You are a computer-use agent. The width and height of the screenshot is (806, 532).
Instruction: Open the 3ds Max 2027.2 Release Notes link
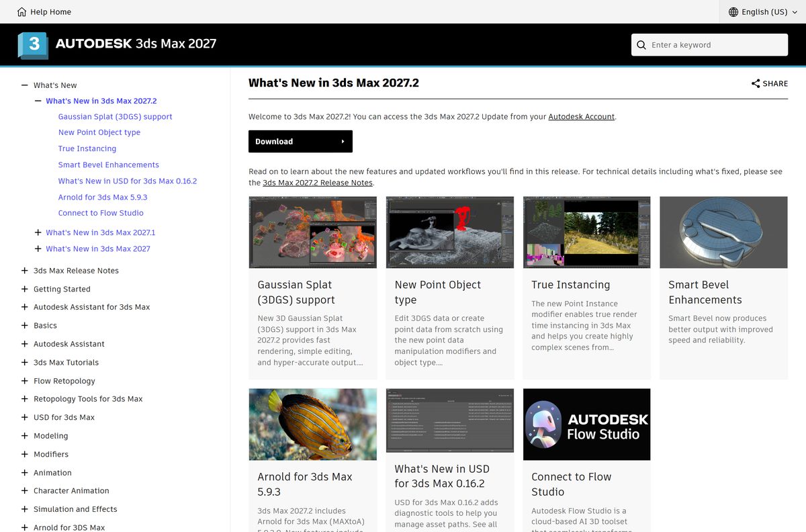click(318, 183)
